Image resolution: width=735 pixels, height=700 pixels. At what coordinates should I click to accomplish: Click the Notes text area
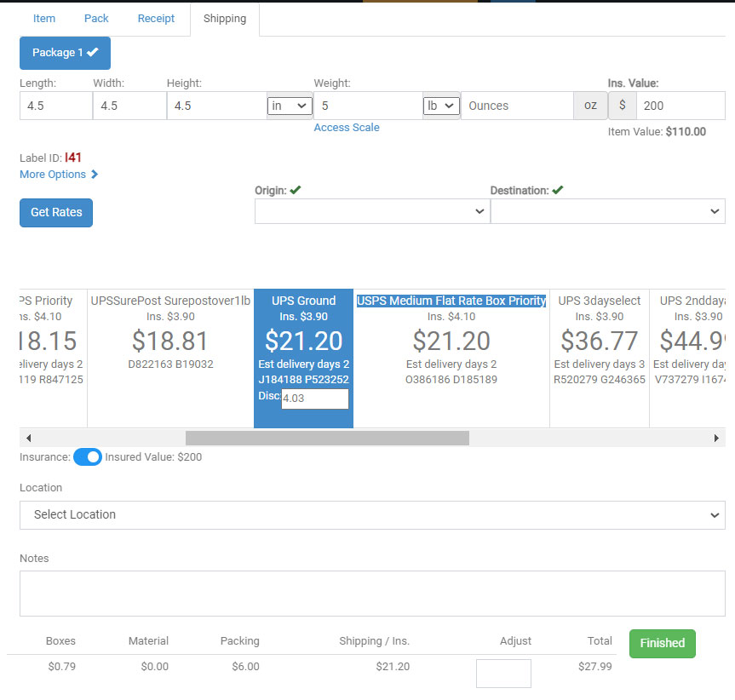coord(372,594)
